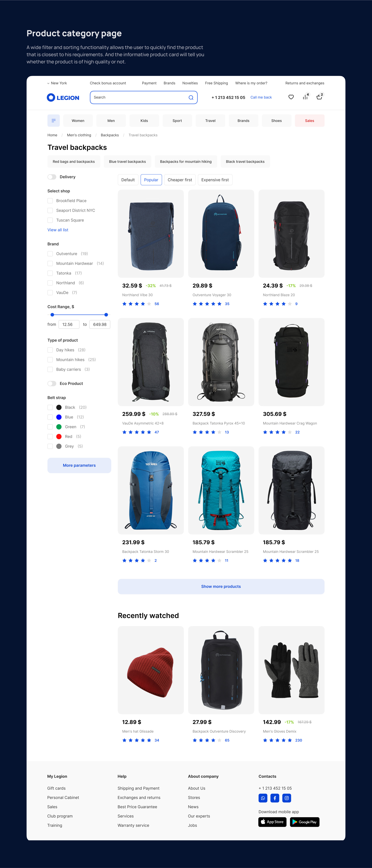Screen dimensions: 372x868
Task: Click the WhatsApp icon in footer
Action: 263,798
